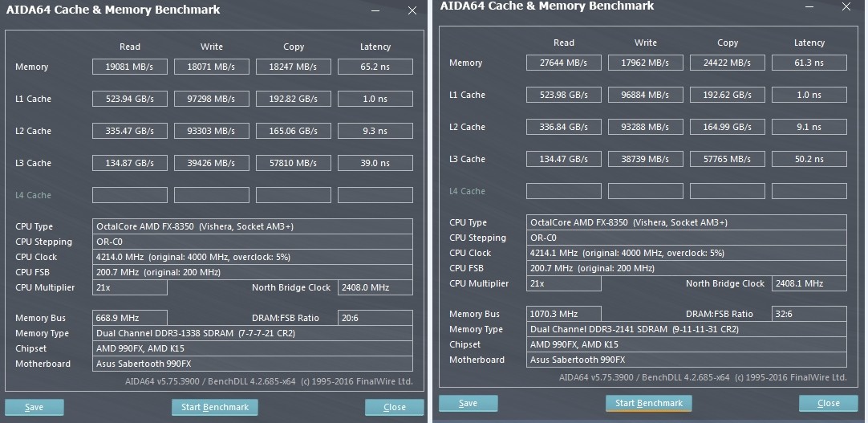868x423 pixels.
Task: Click left window Chipset AMD 990FX value
Action: [253, 348]
